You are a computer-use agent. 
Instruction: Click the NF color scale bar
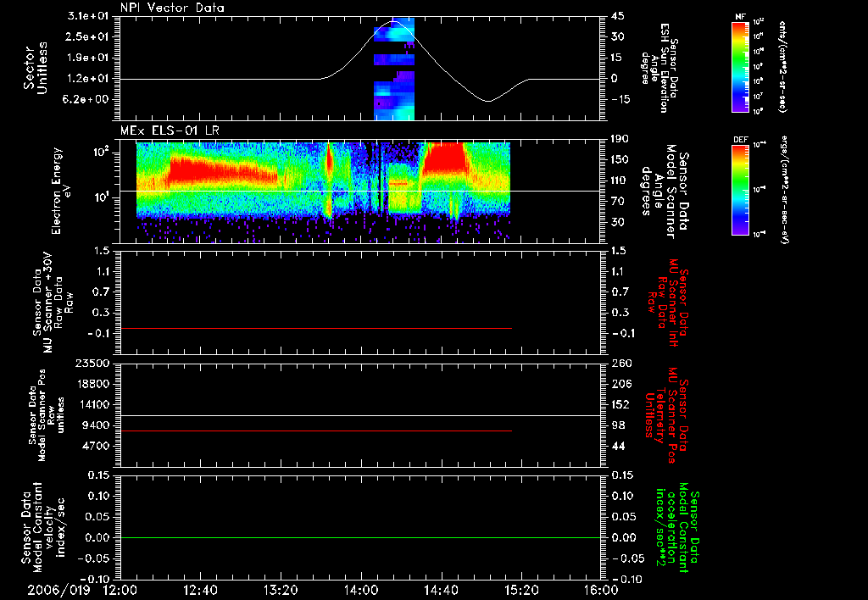tap(740, 66)
